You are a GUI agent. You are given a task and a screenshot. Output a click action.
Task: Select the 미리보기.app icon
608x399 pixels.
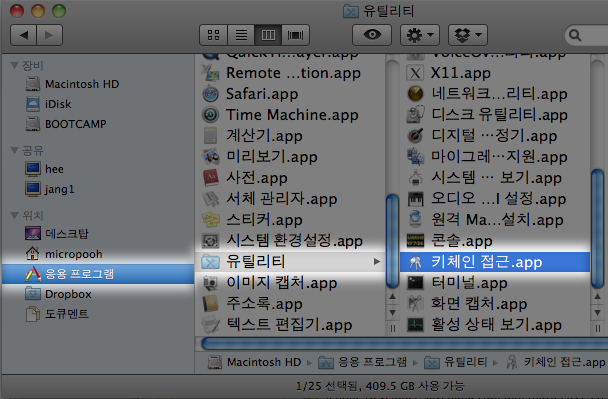click(211, 157)
